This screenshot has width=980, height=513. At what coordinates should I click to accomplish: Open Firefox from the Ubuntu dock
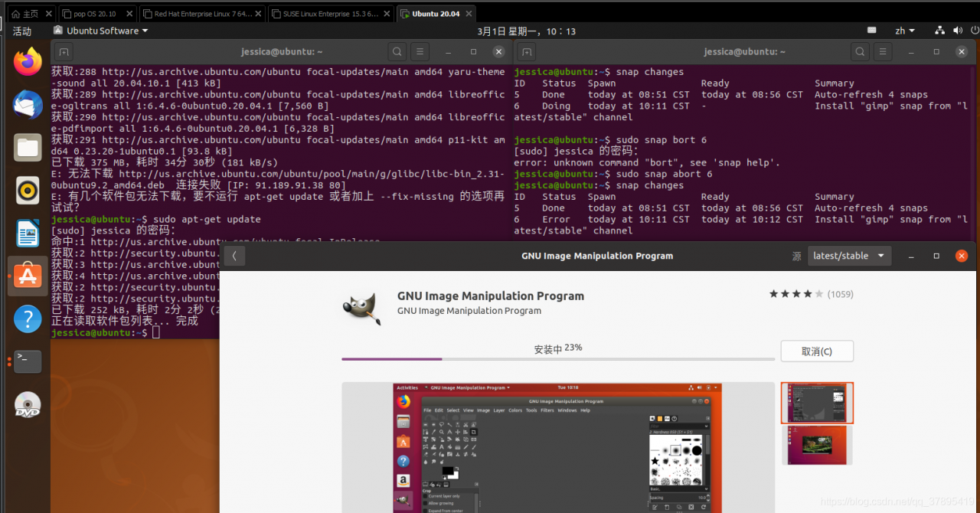point(28,61)
